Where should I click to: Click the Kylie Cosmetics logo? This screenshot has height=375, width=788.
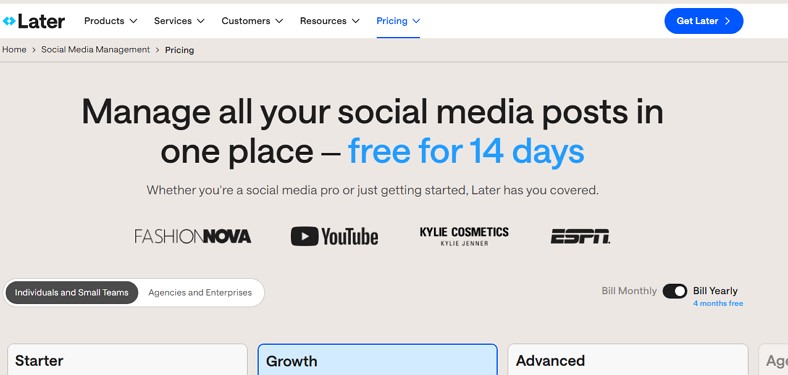[464, 236]
